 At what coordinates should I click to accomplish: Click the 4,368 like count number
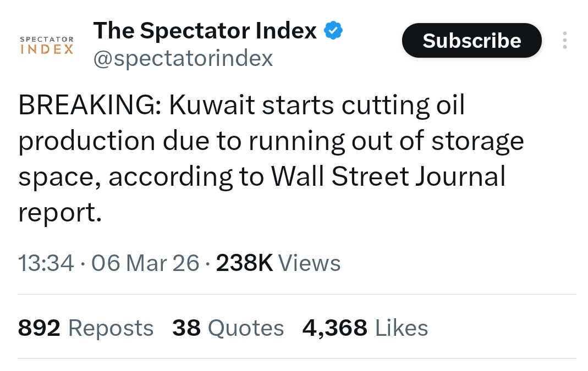[x=334, y=328]
